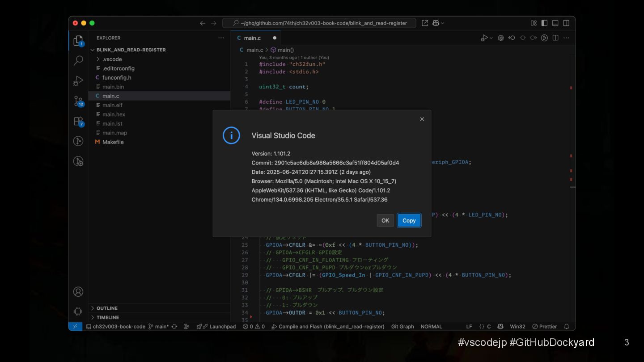This screenshot has width=644, height=362.
Task: Open the Search view in activity bar
Action: click(x=78, y=60)
